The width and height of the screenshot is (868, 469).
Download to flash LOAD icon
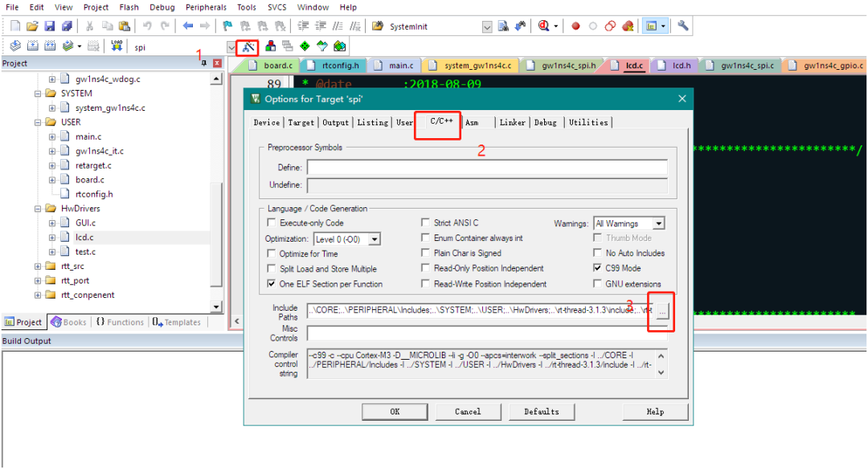pos(117,47)
